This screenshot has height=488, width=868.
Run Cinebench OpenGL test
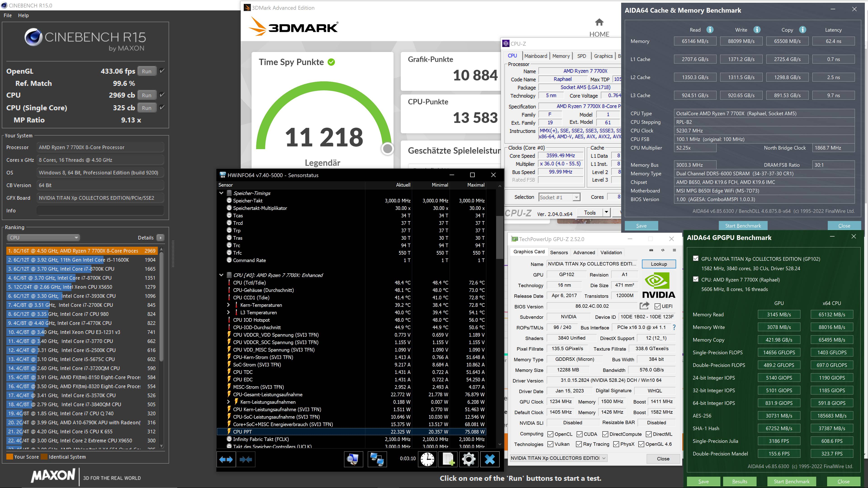coord(146,71)
